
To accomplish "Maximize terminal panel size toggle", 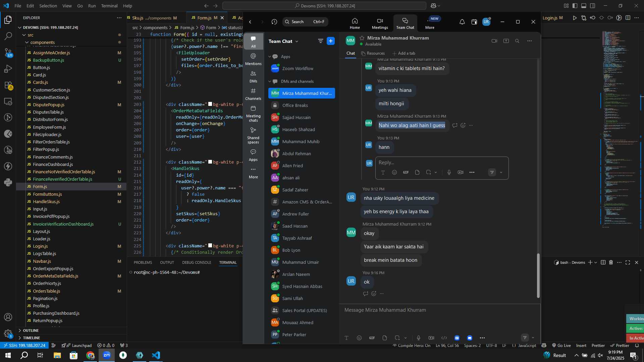I will [x=628, y=262].
